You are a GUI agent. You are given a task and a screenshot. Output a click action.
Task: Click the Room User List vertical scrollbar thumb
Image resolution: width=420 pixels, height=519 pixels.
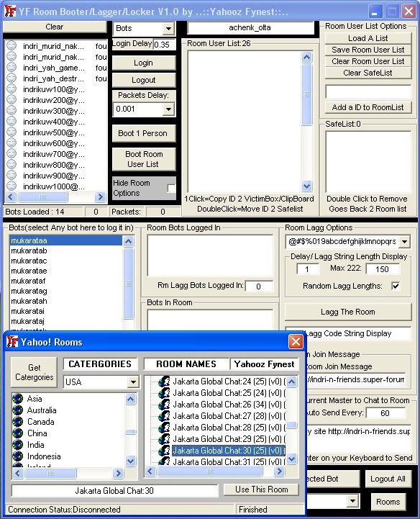[306, 94]
